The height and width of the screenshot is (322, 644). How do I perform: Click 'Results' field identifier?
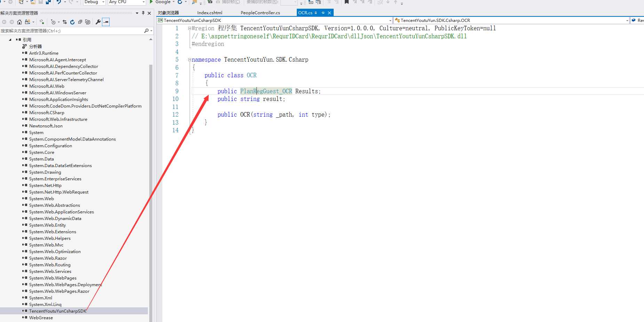[307, 91]
